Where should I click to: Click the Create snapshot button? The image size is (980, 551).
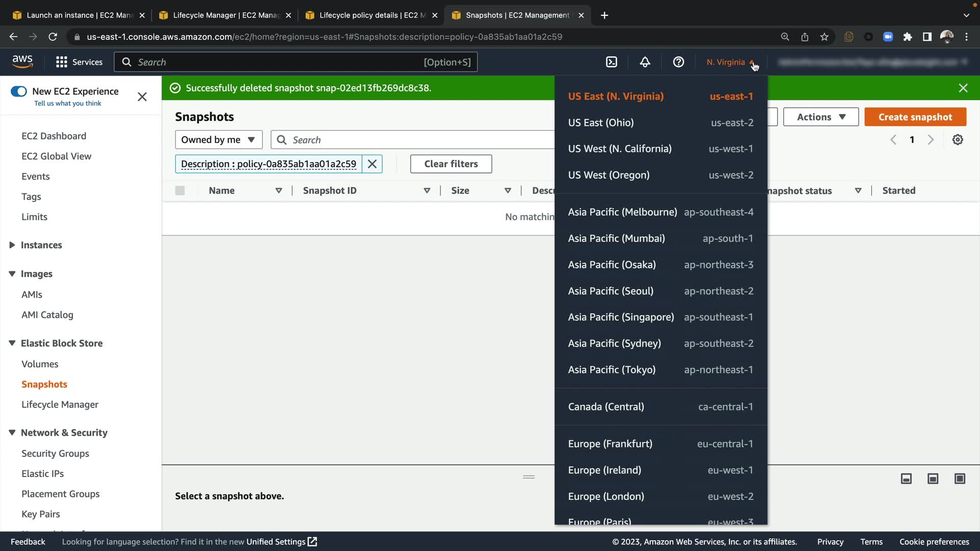coord(915,117)
